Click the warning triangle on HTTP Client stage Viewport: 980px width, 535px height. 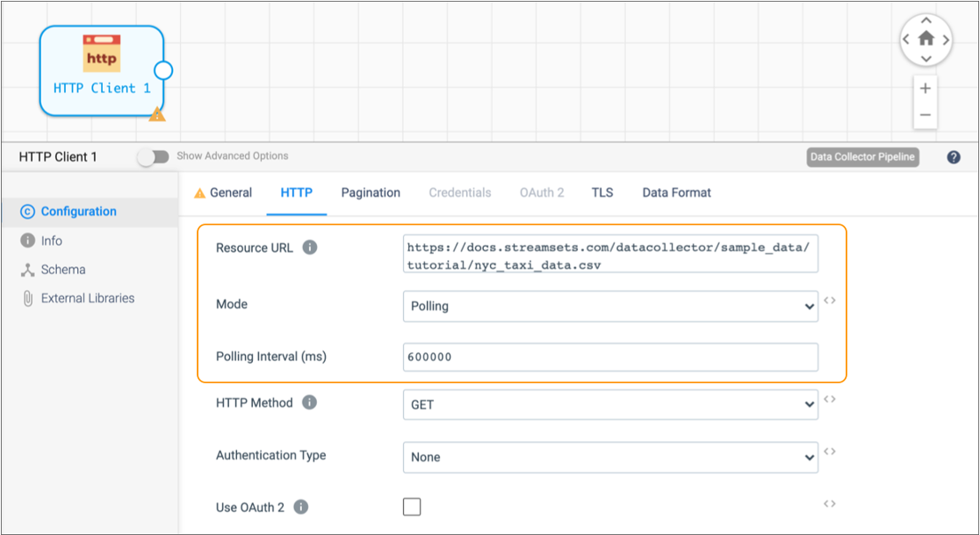(x=156, y=114)
